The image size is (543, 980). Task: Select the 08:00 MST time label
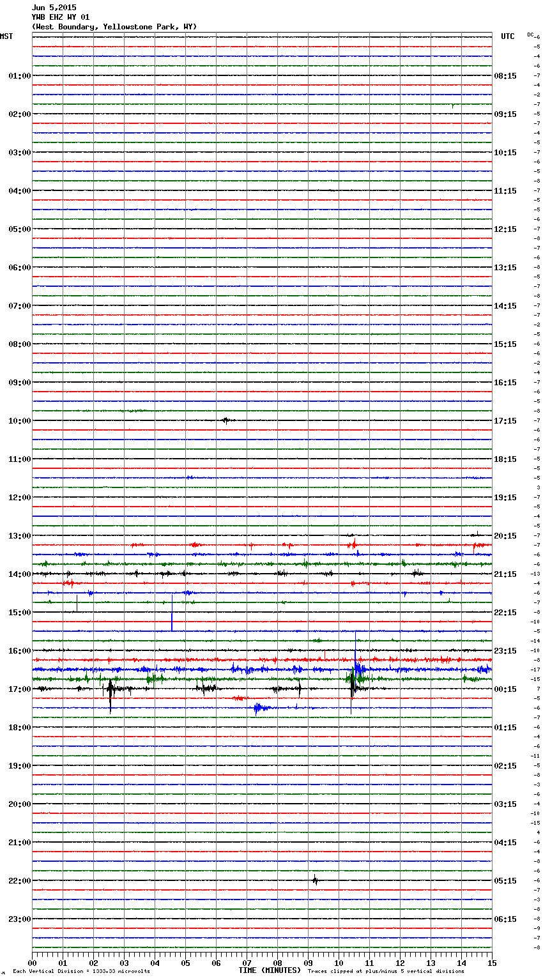point(19,344)
